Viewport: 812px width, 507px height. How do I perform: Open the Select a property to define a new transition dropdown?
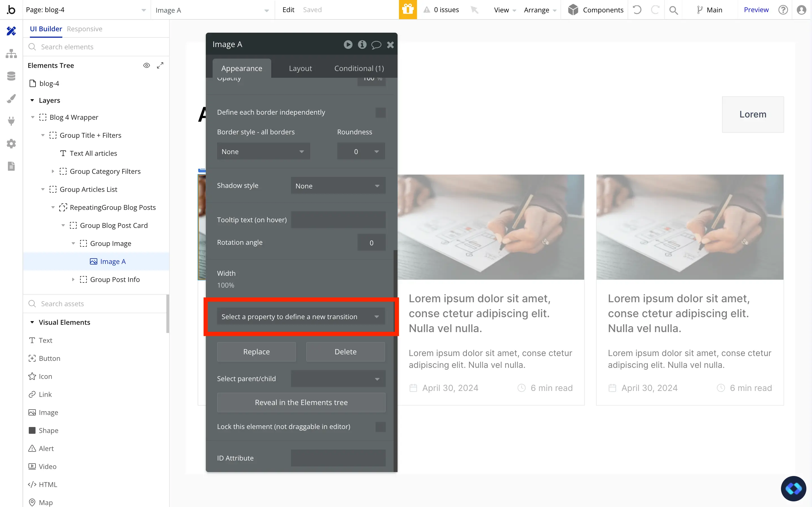coord(301,317)
